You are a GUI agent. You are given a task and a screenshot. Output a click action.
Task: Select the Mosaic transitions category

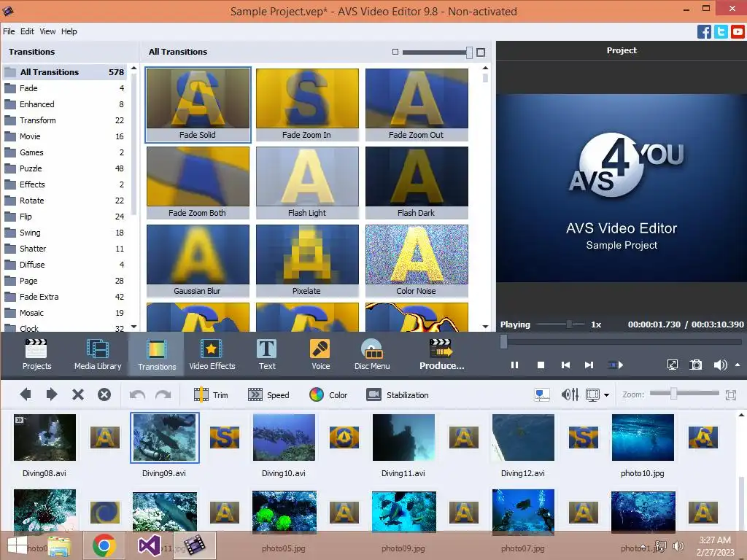coord(64,313)
